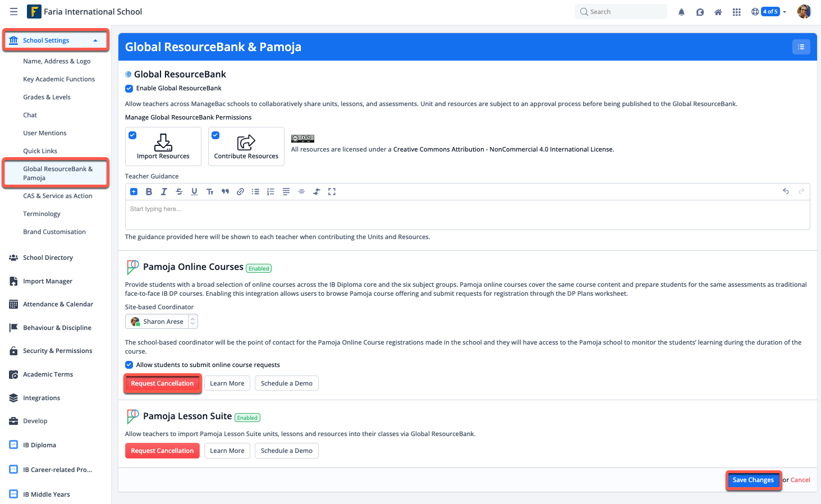Toggle the Import Resources permission checkbox
821x504 pixels.
(x=132, y=135)
